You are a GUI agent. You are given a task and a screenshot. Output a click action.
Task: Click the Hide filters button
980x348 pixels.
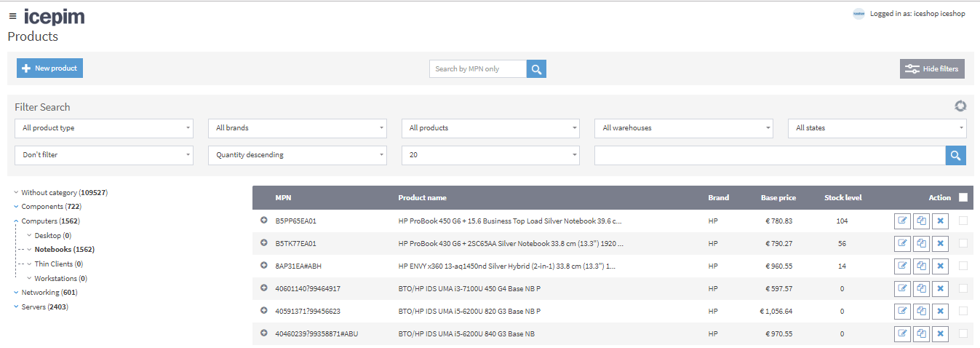tap(932, 69)
